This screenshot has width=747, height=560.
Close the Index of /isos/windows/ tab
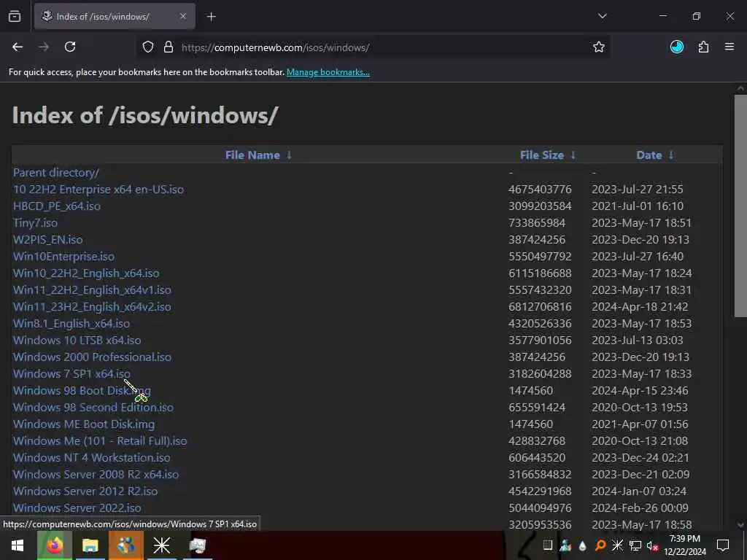point(183,16)
